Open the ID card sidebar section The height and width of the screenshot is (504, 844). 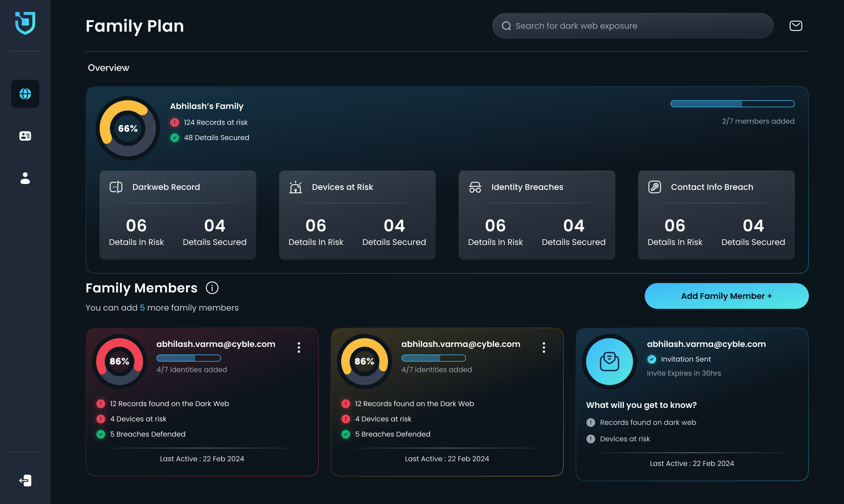[x=25, y=136]
